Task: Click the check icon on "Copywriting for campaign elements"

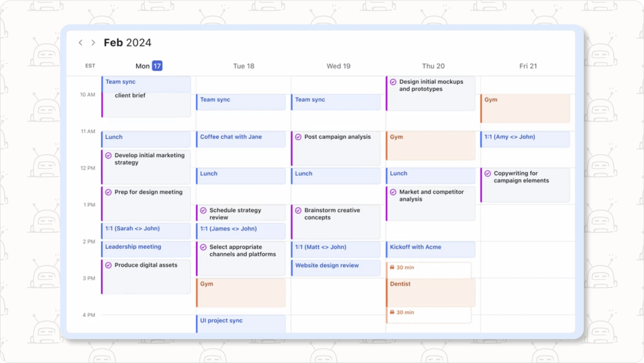Action: tap(488, 173)
